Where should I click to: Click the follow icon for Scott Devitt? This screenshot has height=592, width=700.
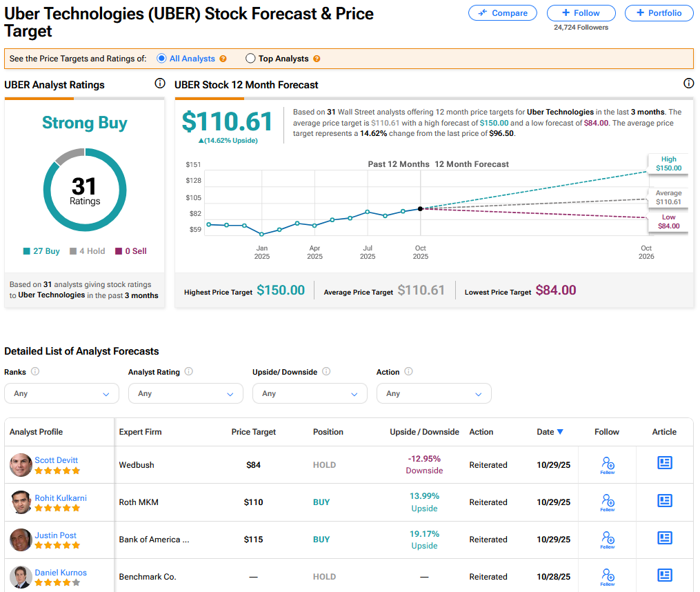pos(607,464)
